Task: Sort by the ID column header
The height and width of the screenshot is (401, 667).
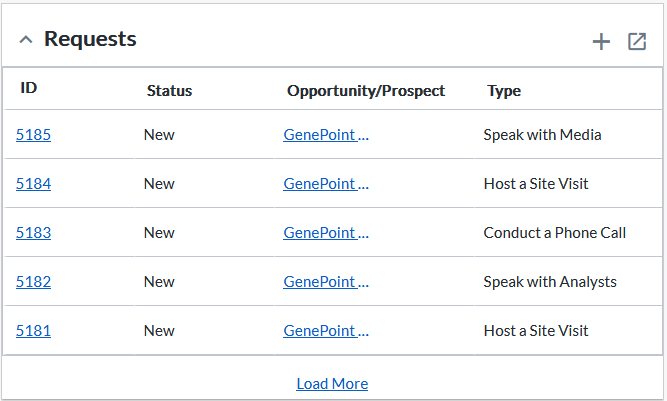Action: coord(29,88)
